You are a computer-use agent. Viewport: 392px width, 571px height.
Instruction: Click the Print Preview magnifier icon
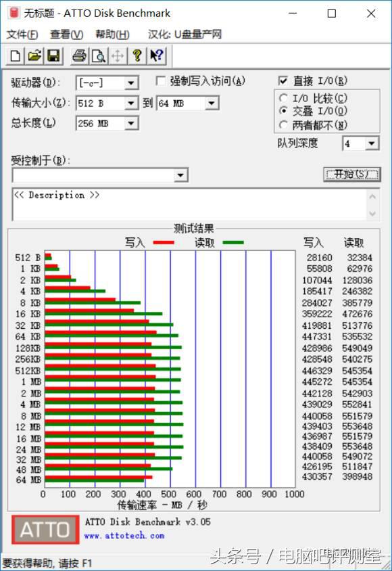99,55
